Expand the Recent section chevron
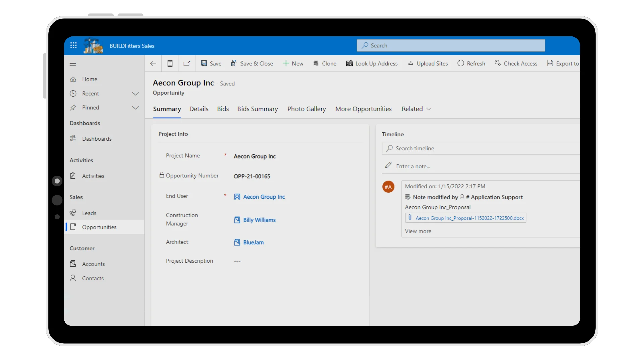 click(x=136, y=94)
